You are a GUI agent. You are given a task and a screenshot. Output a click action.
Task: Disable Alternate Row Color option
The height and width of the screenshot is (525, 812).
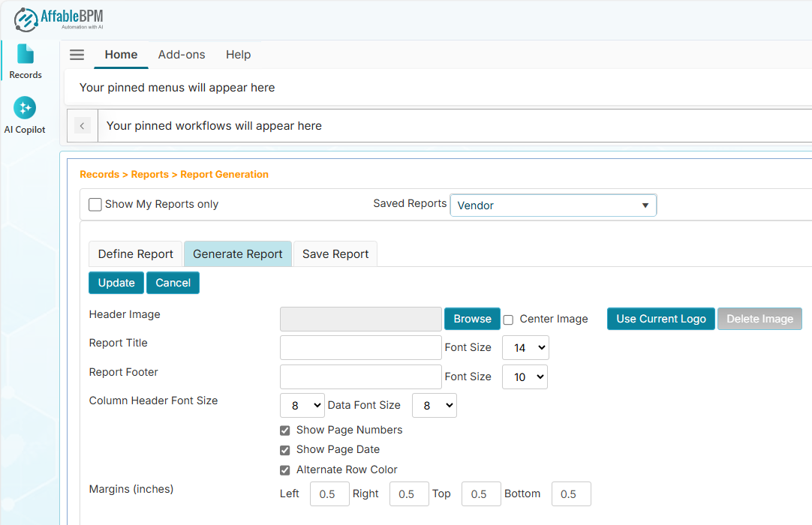coord(285,470)
